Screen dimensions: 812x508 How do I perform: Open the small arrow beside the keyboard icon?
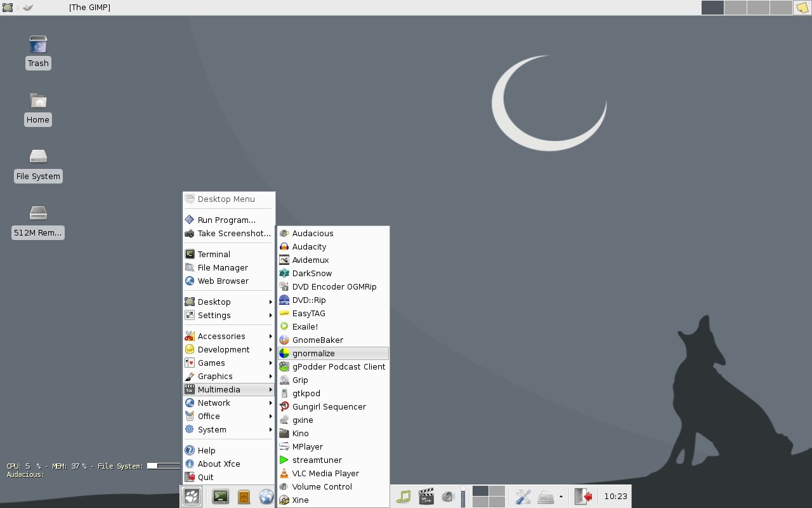(x=561, y=497)
